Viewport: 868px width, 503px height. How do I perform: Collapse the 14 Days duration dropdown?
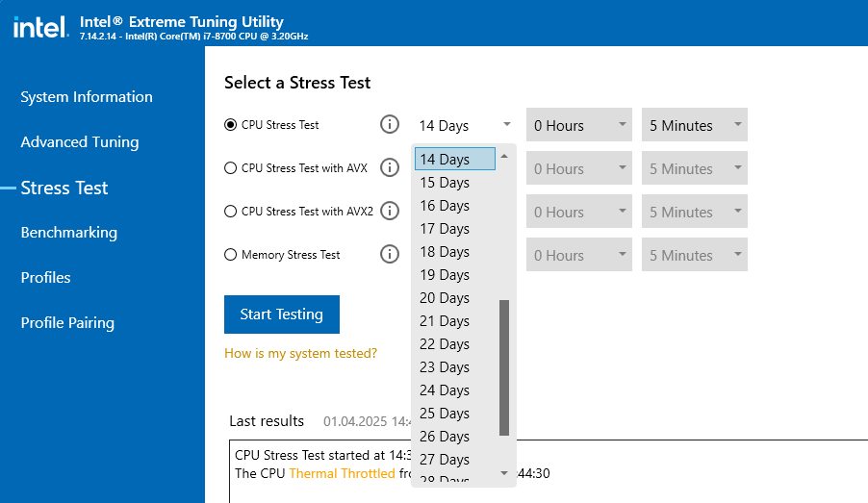click(464, 125)
